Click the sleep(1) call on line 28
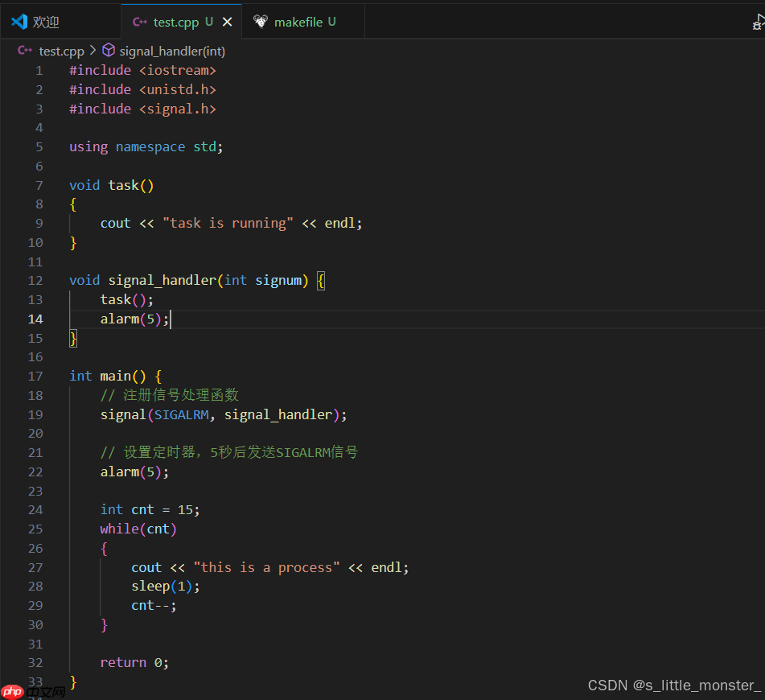This screenshot has width=765, height=700. (166, 587)
